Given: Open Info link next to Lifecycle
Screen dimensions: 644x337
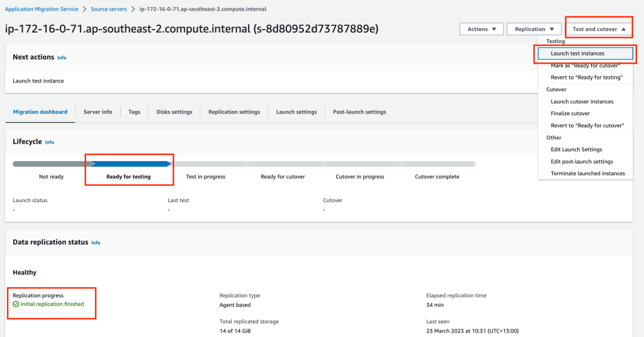Looking at the screenshot, I should click(49, 142).
